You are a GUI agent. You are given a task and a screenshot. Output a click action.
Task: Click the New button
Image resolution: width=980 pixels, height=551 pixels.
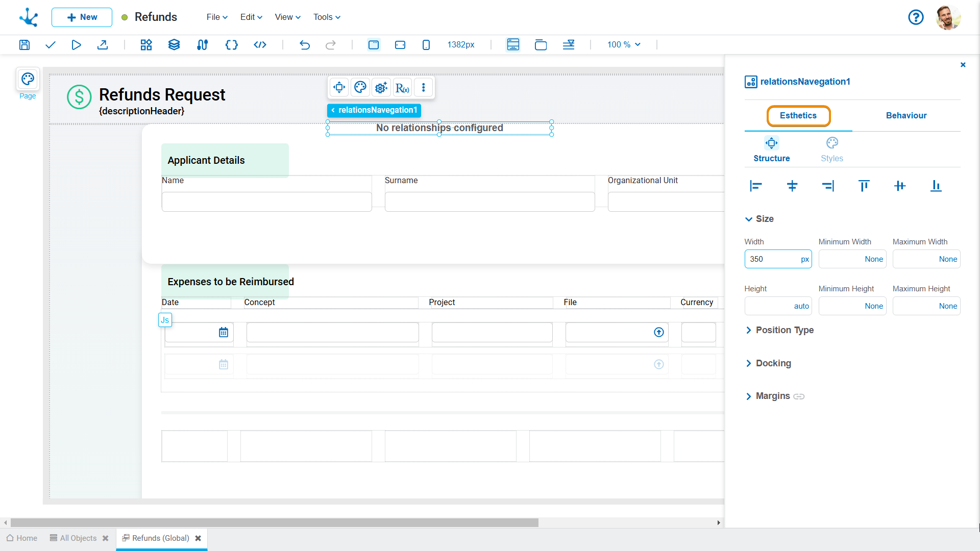pos(82,17)
